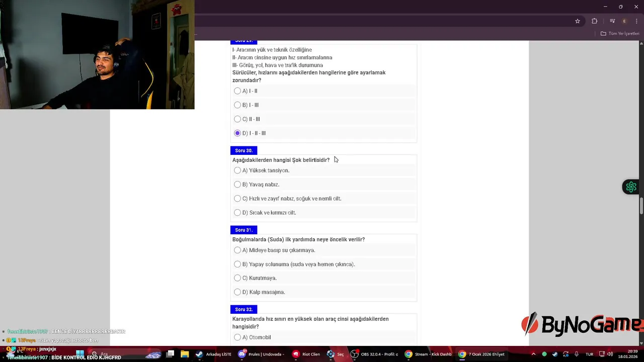The height and width of the screenshot is (362, 644).
Task: Switch to Chrome Stream - Kick Dashboard window
Action: pos(428,354)
